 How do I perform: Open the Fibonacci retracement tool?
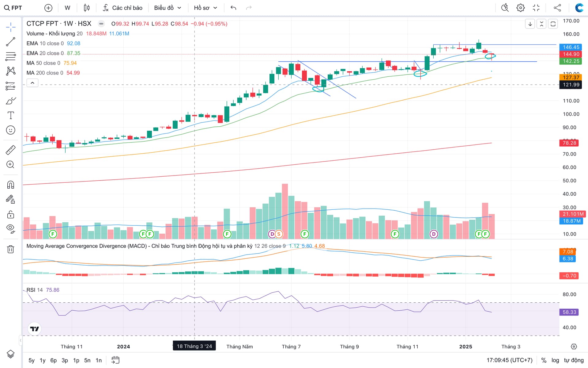click(x=10, y=57)
